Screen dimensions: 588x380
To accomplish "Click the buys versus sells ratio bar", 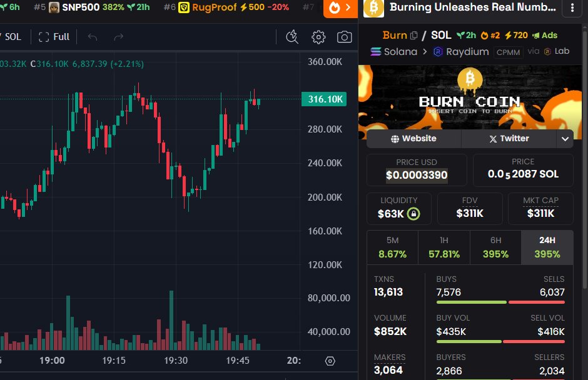I will [x=500, y=302].
